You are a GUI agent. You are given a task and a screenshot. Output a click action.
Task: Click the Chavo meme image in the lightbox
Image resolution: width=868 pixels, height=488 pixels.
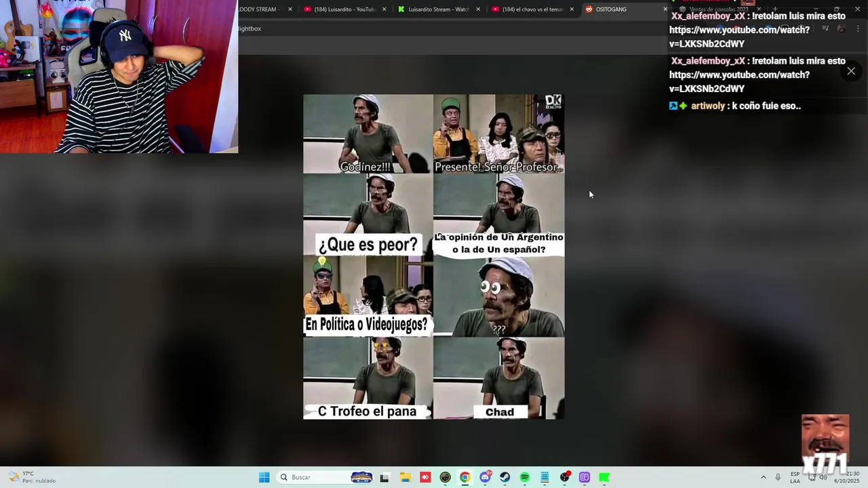click(x=433, y=257)
